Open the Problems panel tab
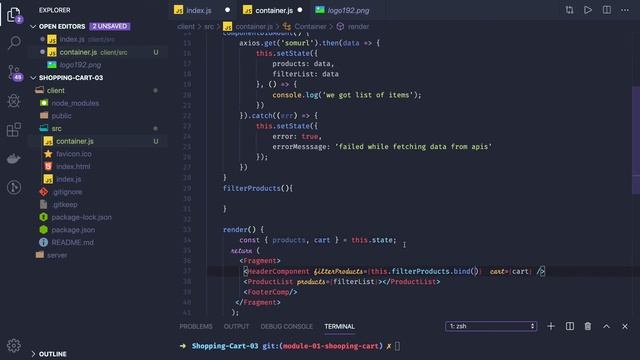640x360 pixels. click(196, 327)
